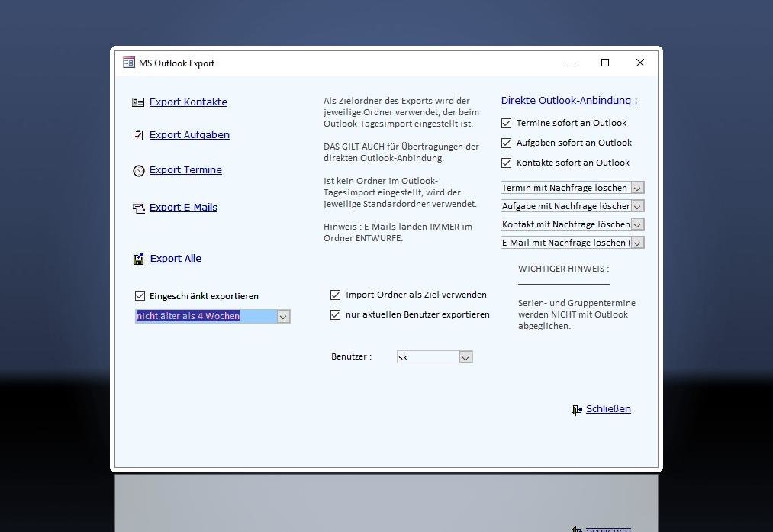
Task: Click the text Serien- und Gruppentermine
Action: (577, 314)
